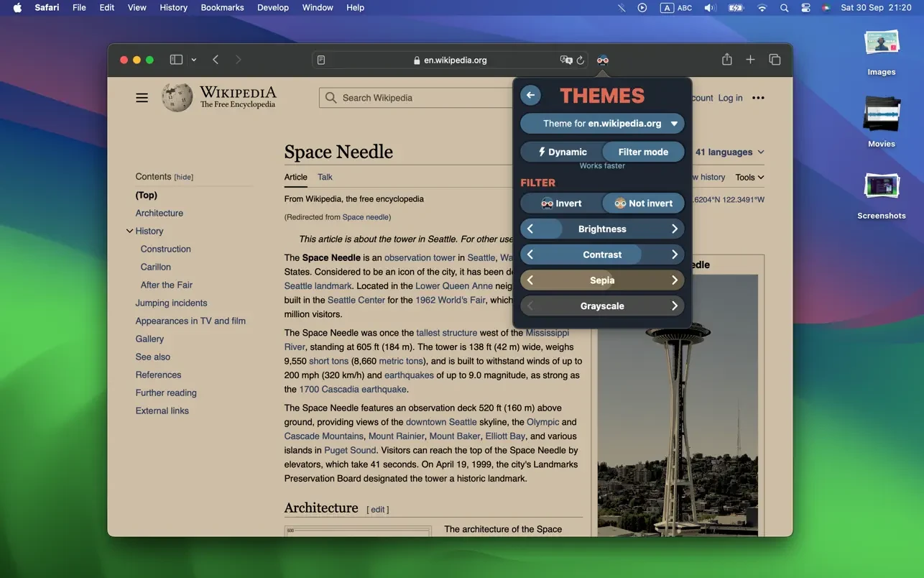Show tab overview icon
The image size is (924, 578).
coord(775,60)
